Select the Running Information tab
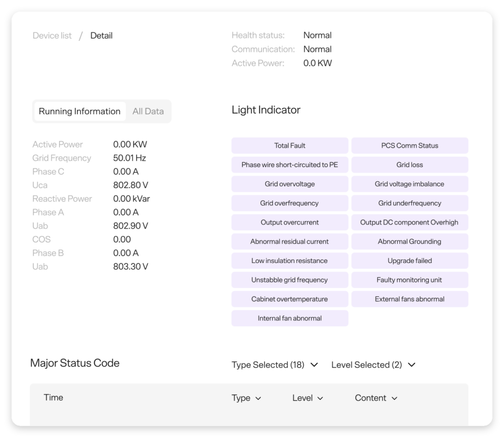Viewport: 504px width, 438px height. click(79, 111)
